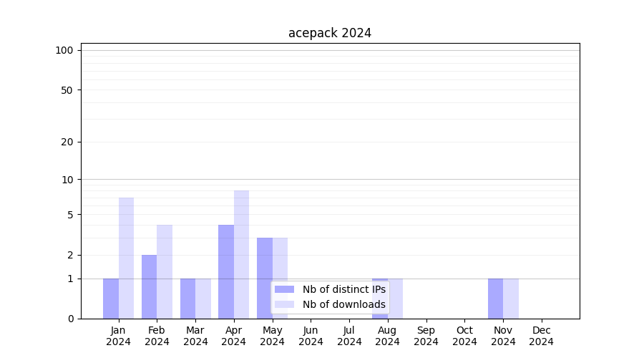Select the February downloads bar

point(165,271)
